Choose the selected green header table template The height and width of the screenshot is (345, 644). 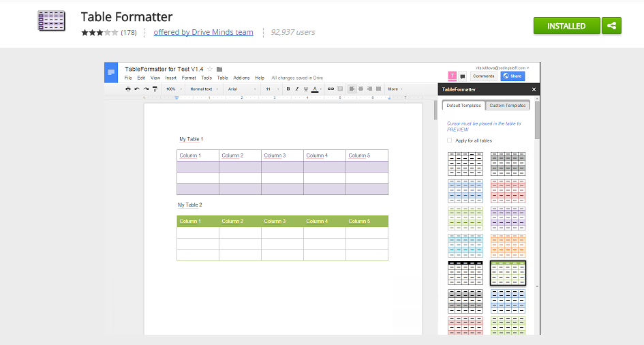click(x=508, y=273)
